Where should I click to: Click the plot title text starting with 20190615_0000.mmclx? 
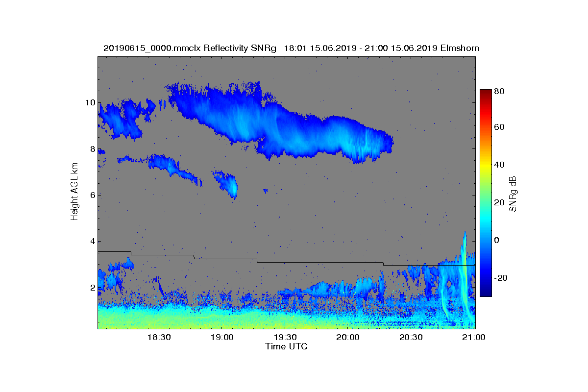pos(291,48)
